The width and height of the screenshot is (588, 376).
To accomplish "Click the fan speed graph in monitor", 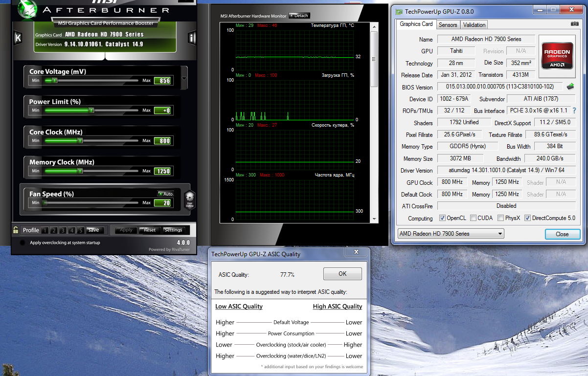I will (x=294, y=150).
